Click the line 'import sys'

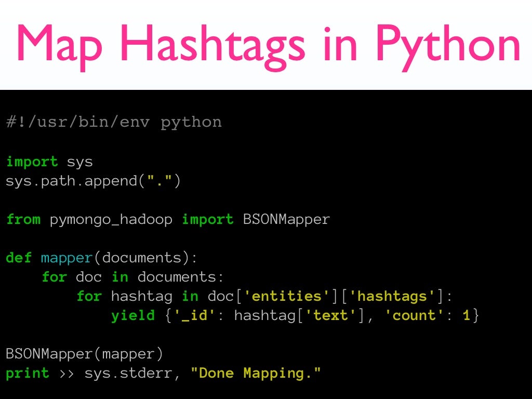49,162
